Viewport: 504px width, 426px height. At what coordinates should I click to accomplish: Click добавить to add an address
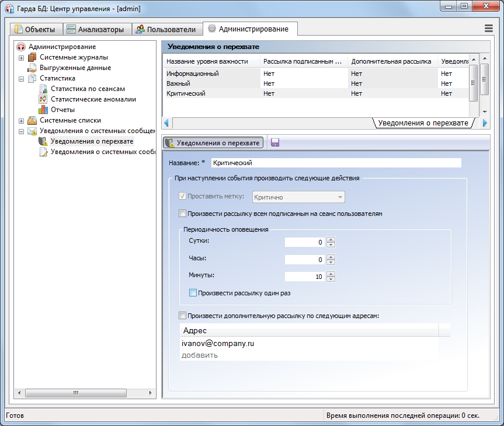click(x=200, y=355)
